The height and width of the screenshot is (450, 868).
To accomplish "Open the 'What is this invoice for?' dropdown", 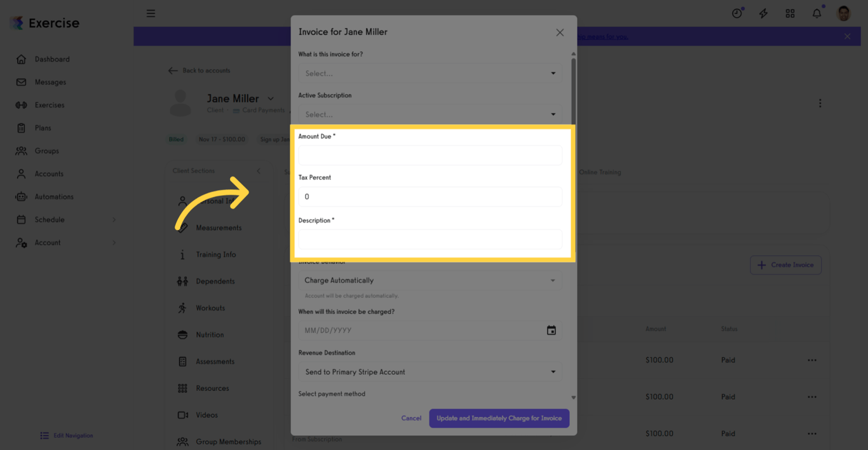I will [430, 72].
